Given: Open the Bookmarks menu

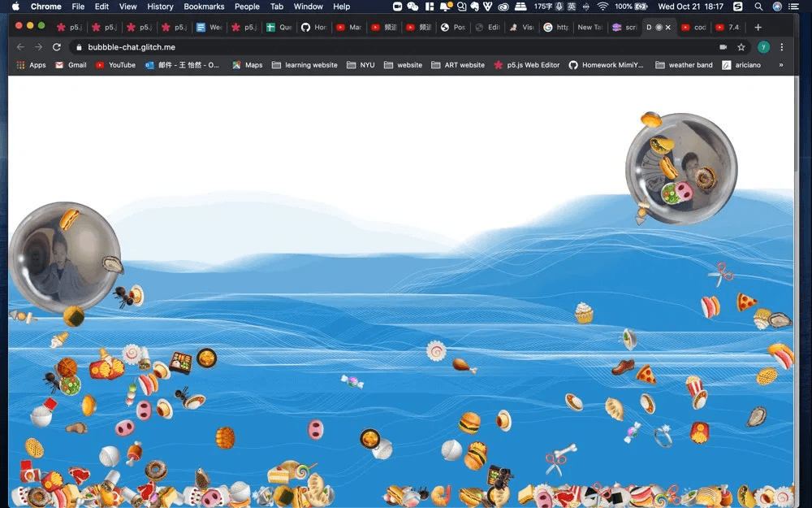Looking at the screenshot, I should tap(204, 7).
